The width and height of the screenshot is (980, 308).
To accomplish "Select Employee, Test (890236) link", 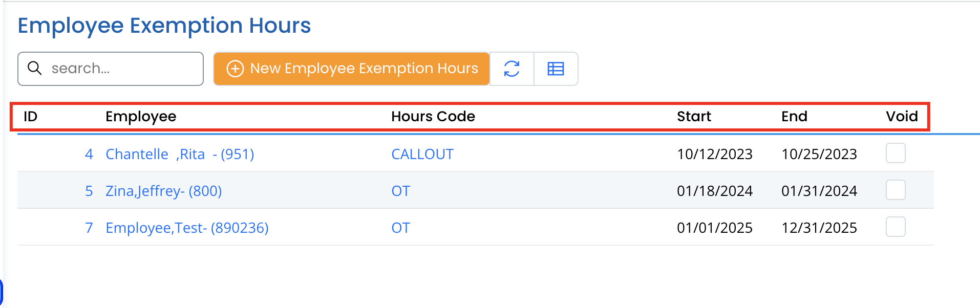I will pos(187,228).
